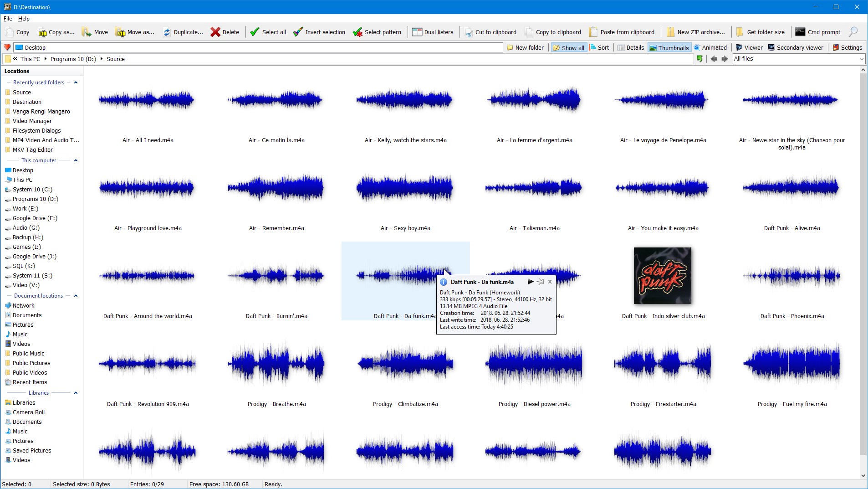This screenshot has width=868, height=489.
Task: Collapse the Libraries section
Action: point(76,393)
